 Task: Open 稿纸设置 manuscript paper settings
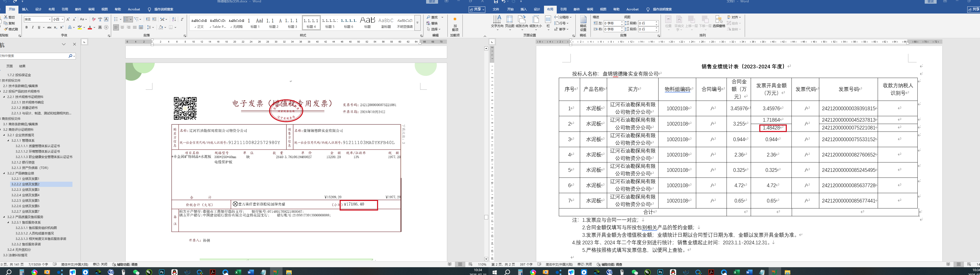[583, 24]
